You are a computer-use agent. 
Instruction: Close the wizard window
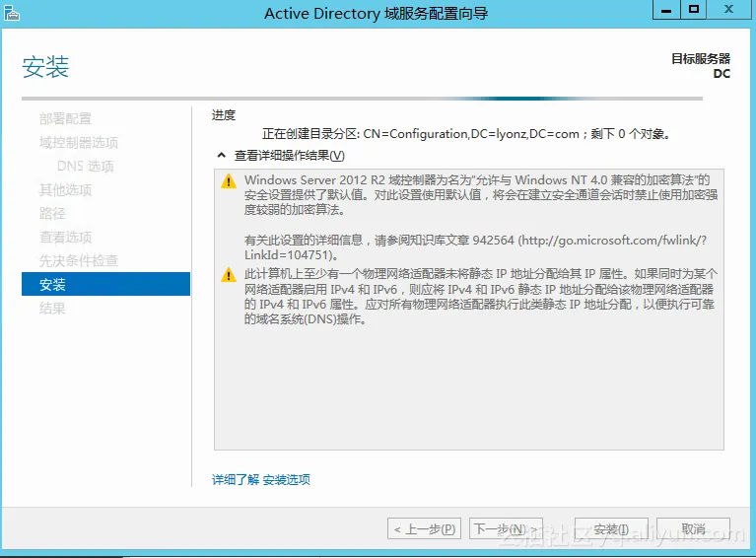coord(729,10)
